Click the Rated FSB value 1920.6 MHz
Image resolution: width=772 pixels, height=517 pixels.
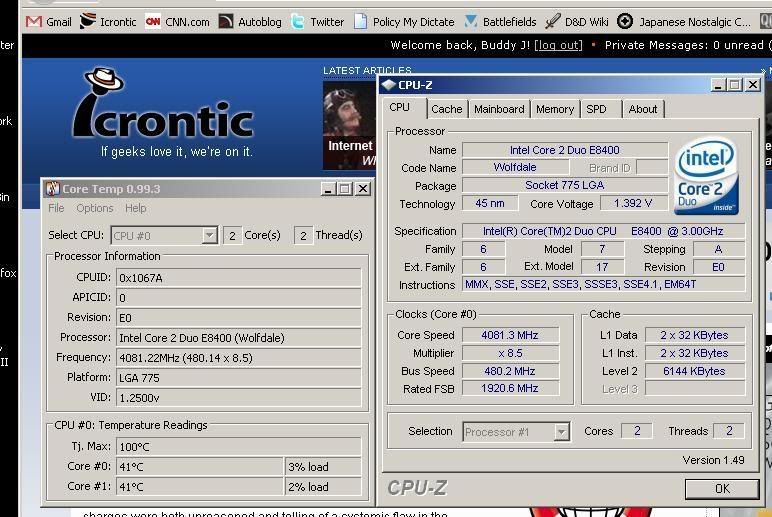(x=510, y=388)
